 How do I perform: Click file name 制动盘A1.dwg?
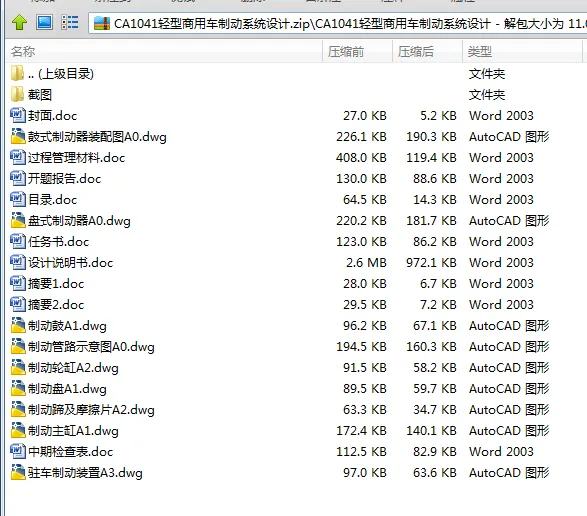coord(67,388)
